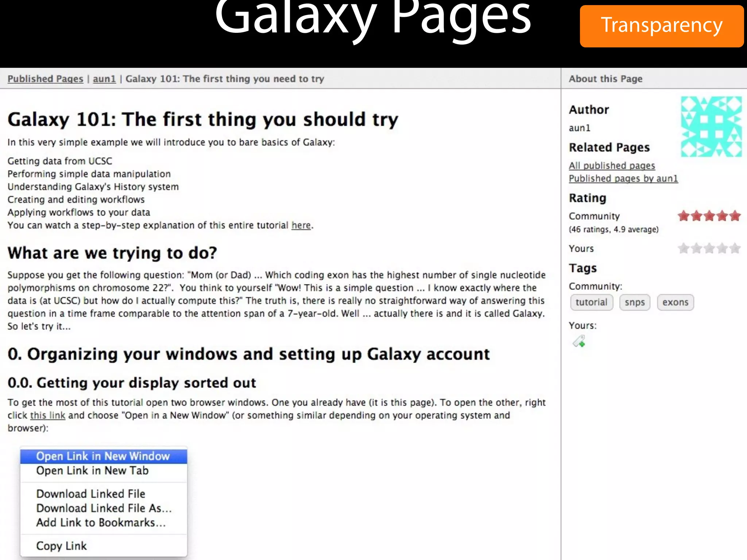Image resolution: width=747 pixels, height=560 pixels.
Task: Rate page four stars under Yours
Action: coord(722,248)
